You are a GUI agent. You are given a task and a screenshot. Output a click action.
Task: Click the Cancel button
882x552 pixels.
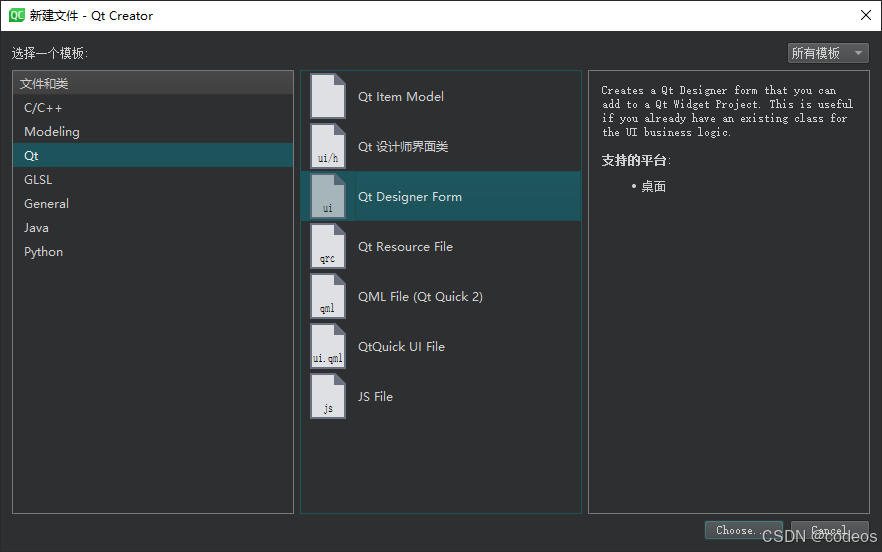(830, 530)
